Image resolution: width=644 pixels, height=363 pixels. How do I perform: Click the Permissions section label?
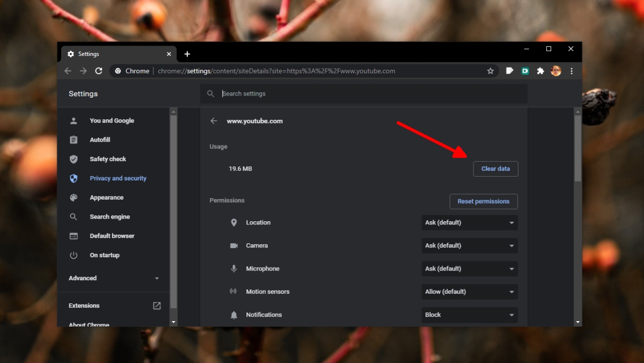(x=227, y=200)
